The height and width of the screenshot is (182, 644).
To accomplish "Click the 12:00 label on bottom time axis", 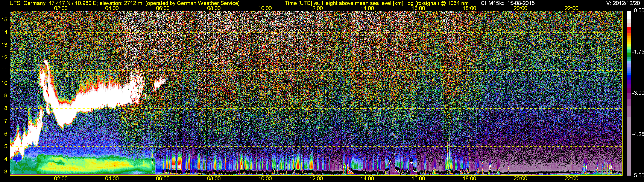I will click(316, 179).
